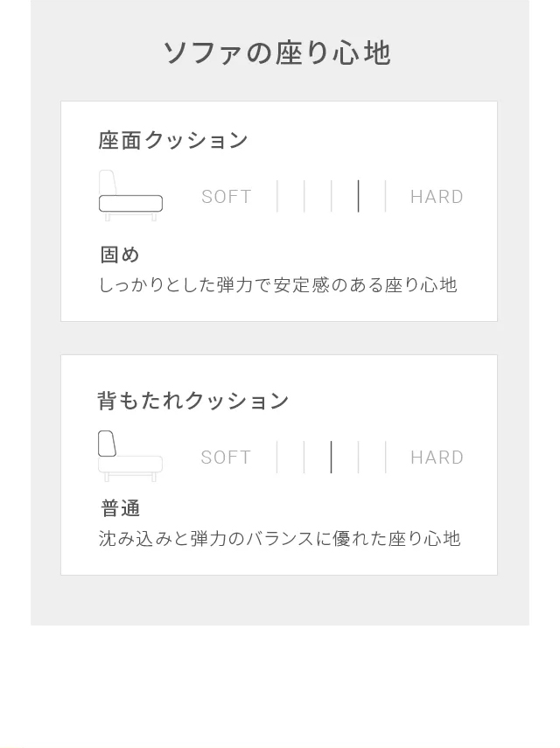Click SOFT label in backrest cushion card
This screenshot has width=560, height=748.
pos(226,458)
